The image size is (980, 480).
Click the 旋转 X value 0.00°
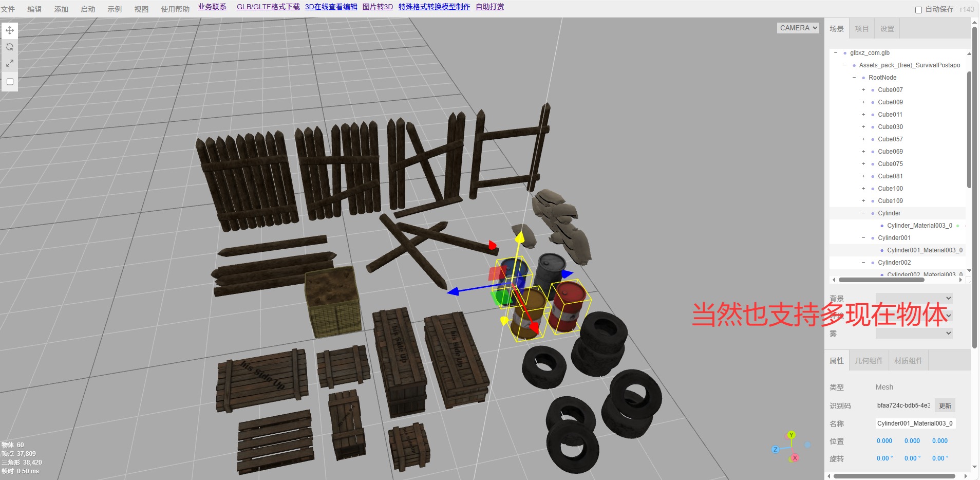pos(884,458)
